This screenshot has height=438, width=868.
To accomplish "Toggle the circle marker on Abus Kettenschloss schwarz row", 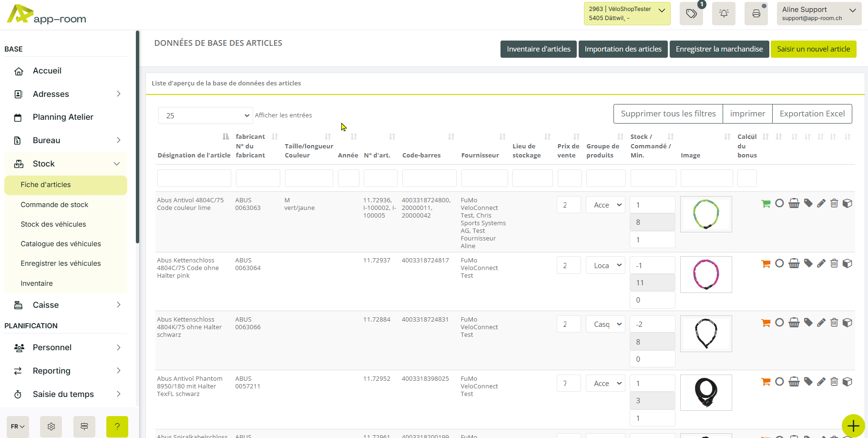I will [779, 323].
